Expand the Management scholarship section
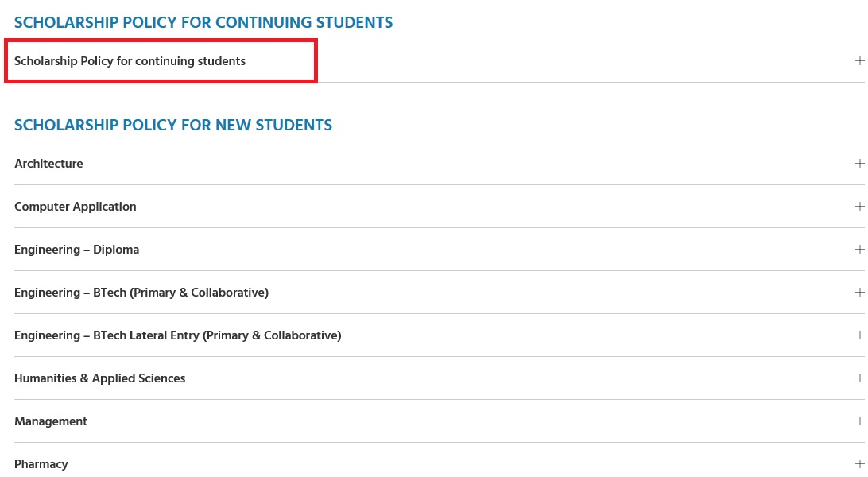 51,421
